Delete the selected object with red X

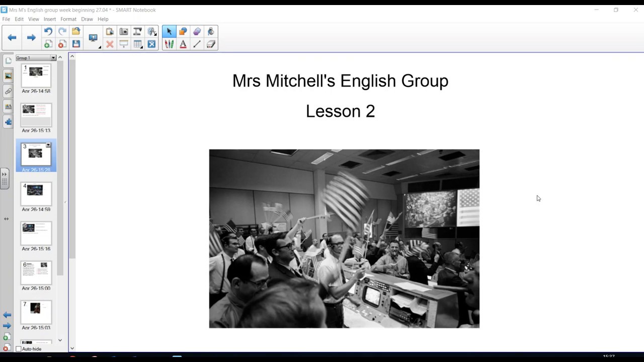(110, 44)
